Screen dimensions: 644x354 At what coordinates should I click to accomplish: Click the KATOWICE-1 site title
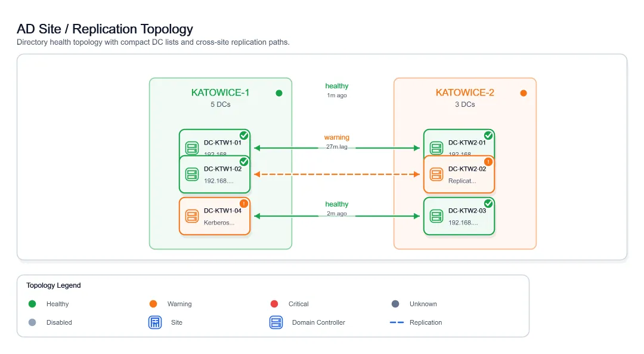220,93
